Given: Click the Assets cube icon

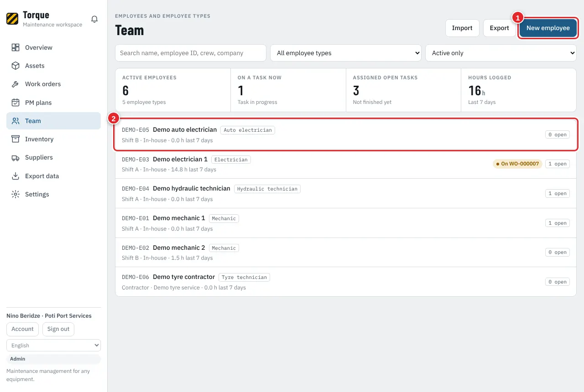Looking at the screenshot, I should pyautogui.click(x=16, y=66).
